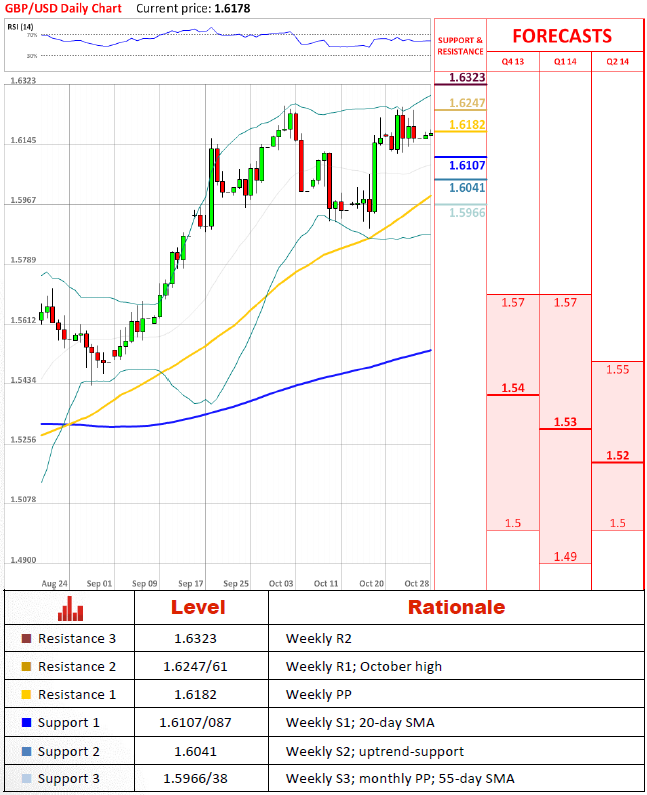Click the RSI (14) indicator label
Viewport: 647px width, 795px height.
pyautogui.click(x=20, y=26)
